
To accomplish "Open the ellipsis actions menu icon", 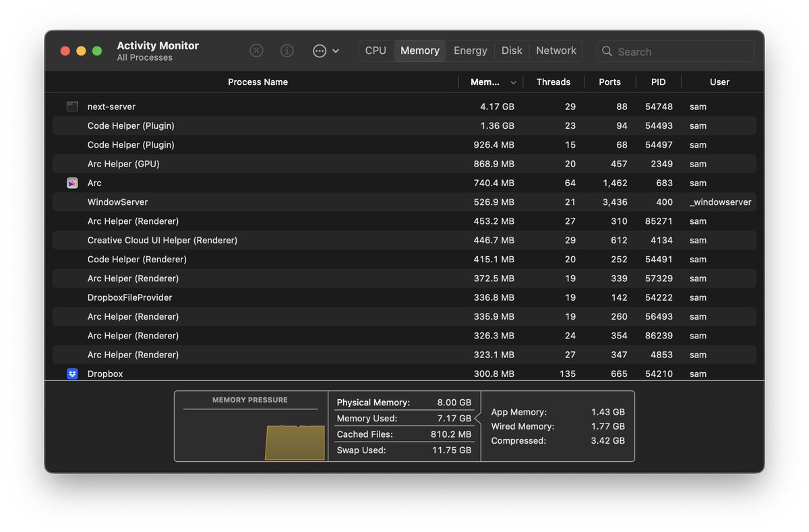I will pos(320,51).
